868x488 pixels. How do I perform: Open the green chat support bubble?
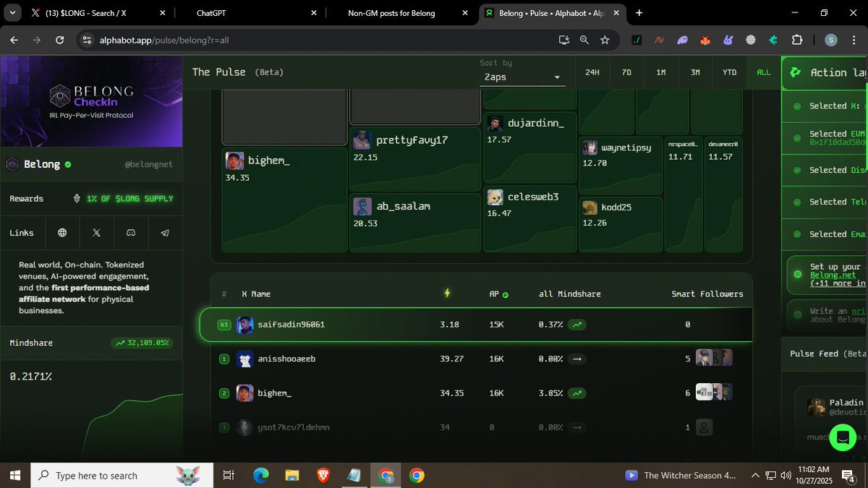pos(842,437)
